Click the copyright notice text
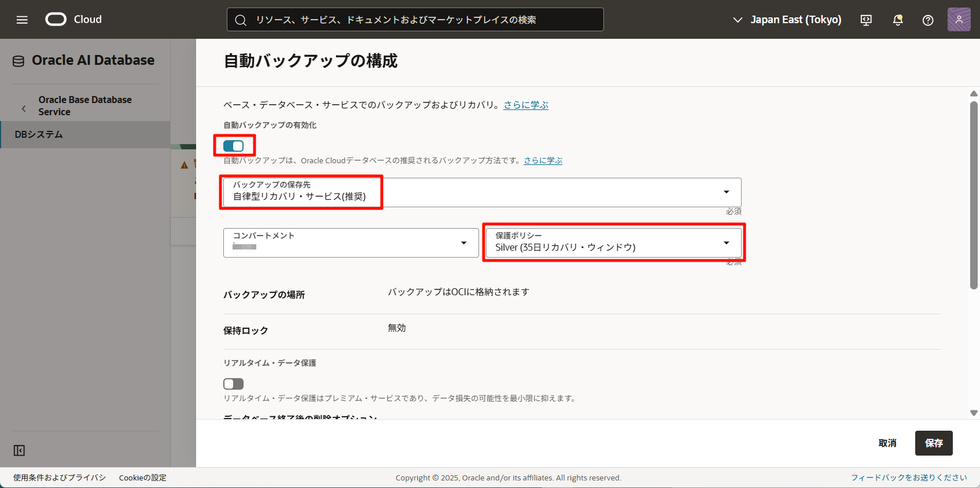Screen dimensions: 980x488 pyautogui.click(x=509, y=478)
